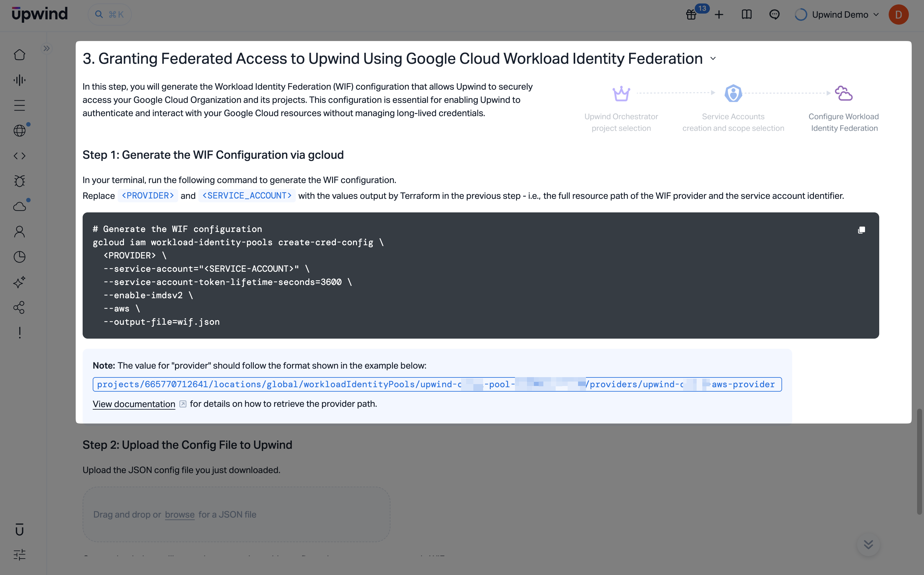Open the list lines sidebar icon
Image resolution: width=924 pixels, height=575 pixels.
pos(19,105)
